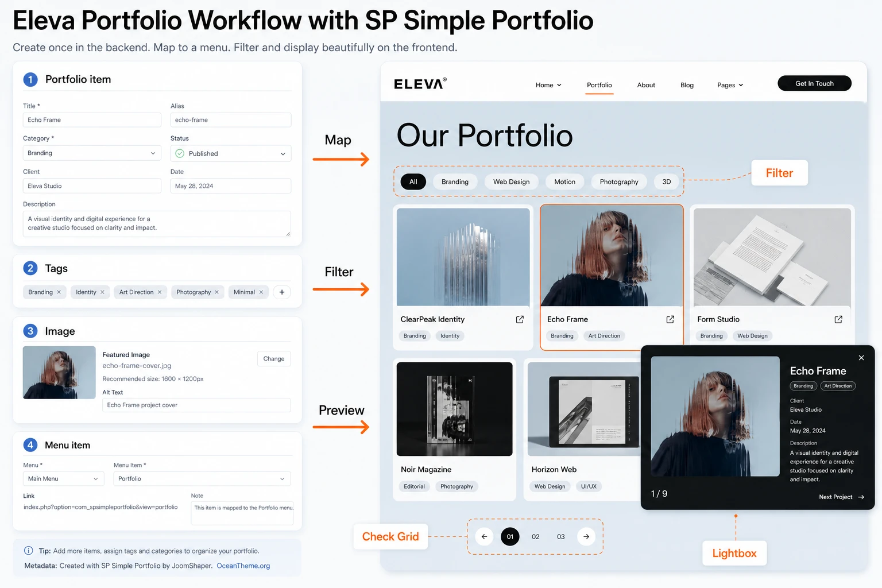Click the Title field Echo Frame
Viewport: 882px width, 588px height.
pos(92,120)
